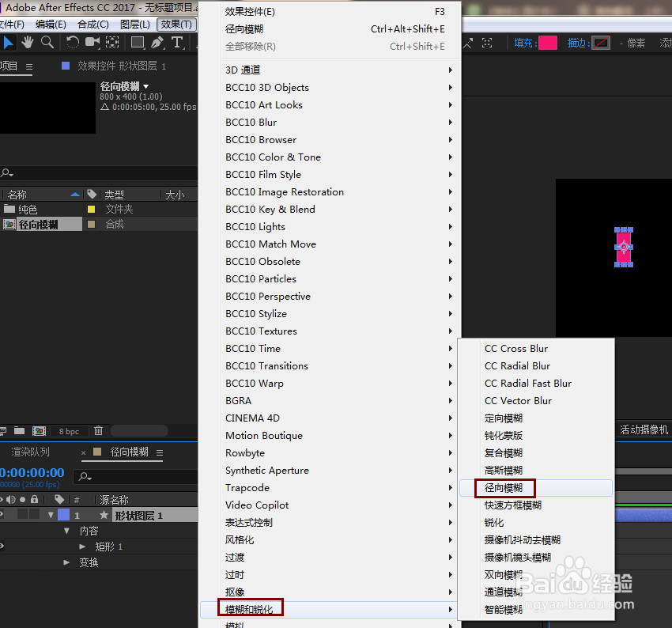Screen dimensions: 672x628
Task: Close the 径向模糊 timeline tab
Action: point(84,452)
